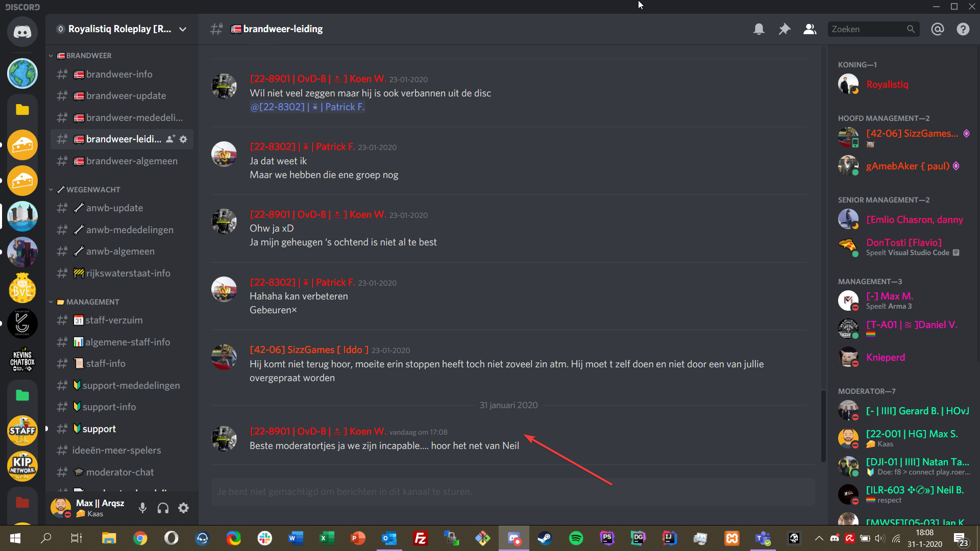Create invite for brandweer-leiding channel
The image size is (980, 551).
170,139
